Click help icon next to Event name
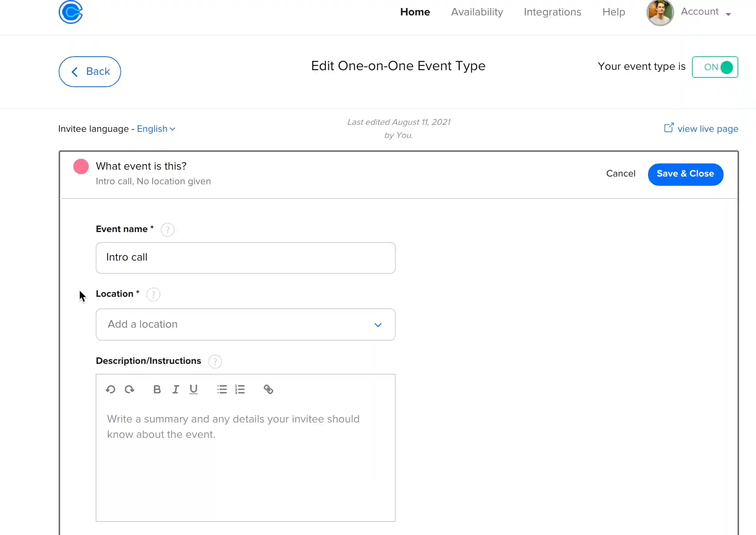This screenshot has width=756, height=535. pyautogui.click(x=167, y=230)
